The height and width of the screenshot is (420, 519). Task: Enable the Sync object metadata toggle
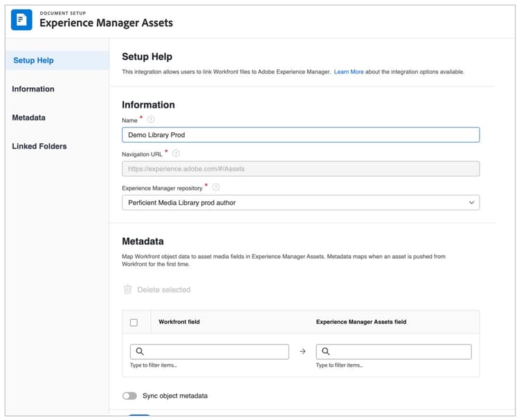click(129, 396)
